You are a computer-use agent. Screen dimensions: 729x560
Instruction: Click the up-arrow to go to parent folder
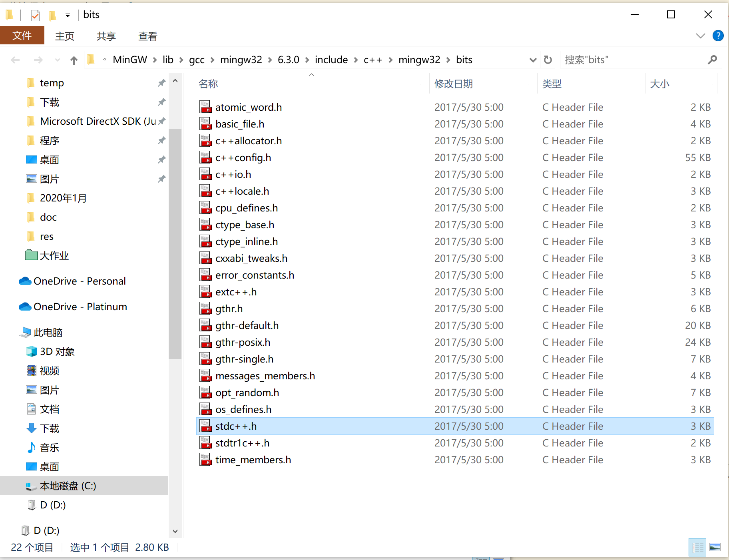tap(74, 60)
